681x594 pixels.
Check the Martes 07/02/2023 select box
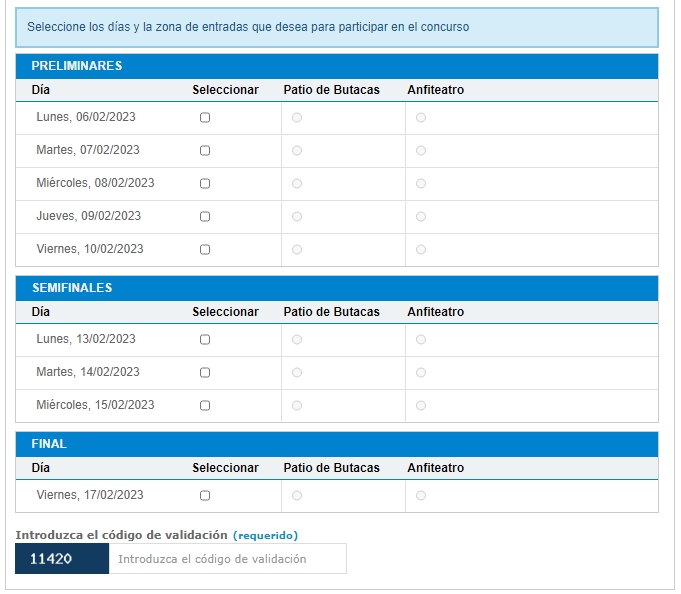205,151
